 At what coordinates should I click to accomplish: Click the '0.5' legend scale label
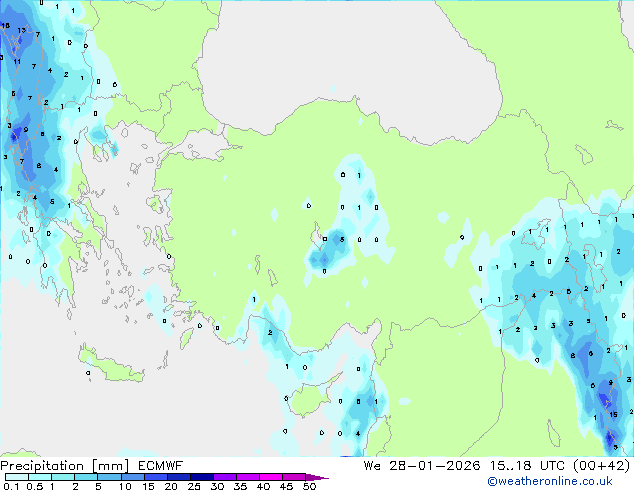pos(34,486)
